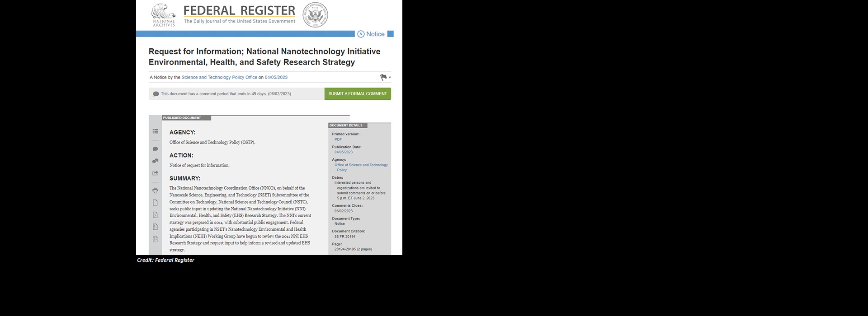The width and height of the screenshot is (868, 316).
Task: Click the share document sidebar icon
Action: tap(155, 173)
